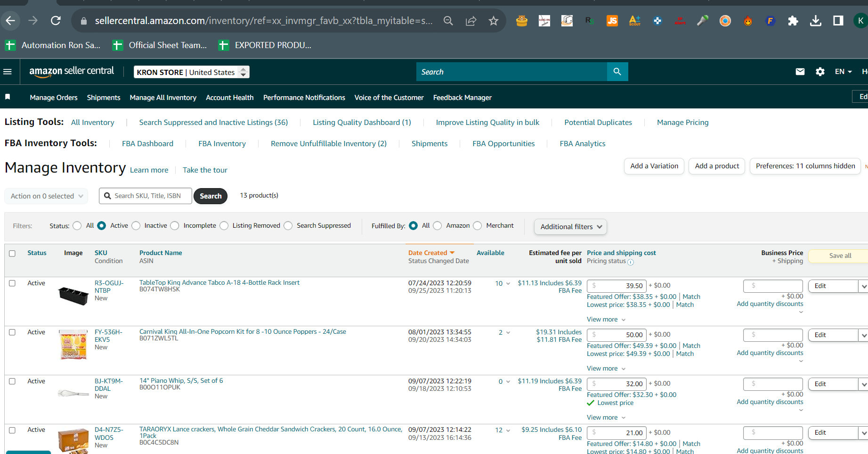Open the browser extensions puzzle icon
This screenshot has width=868, height=454.
[x=793, y=21]
